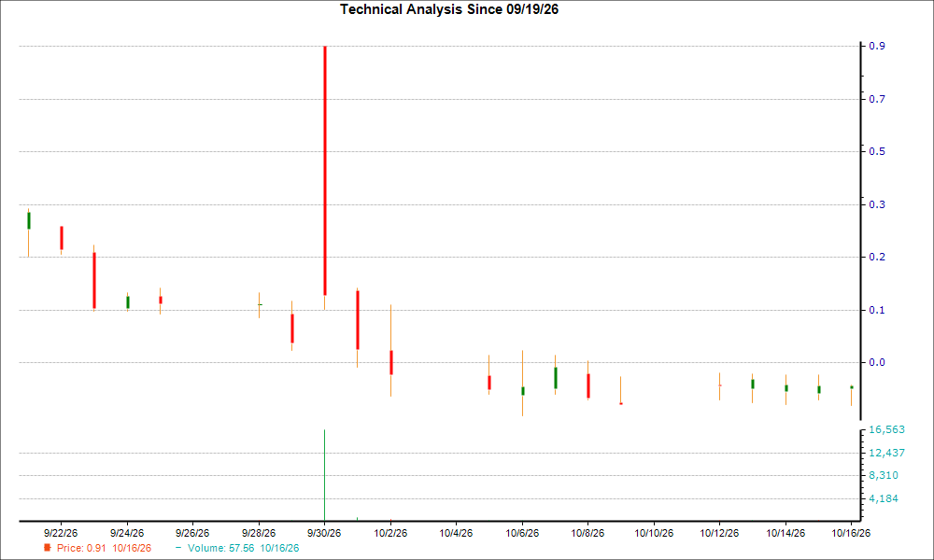Viewport: 934px width, 560px height.
Task: Click the 0.2 price axis label
Action: tap(877, 257)
